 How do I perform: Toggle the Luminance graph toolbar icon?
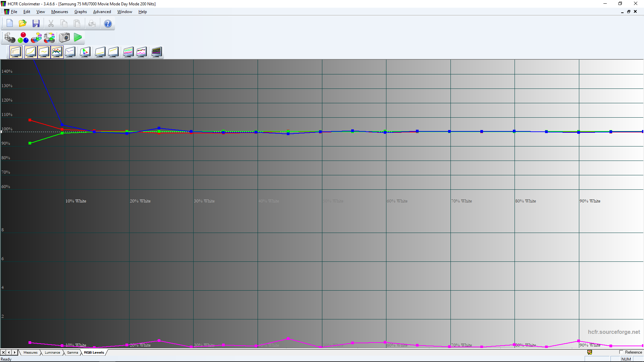(x=31, y=52)
